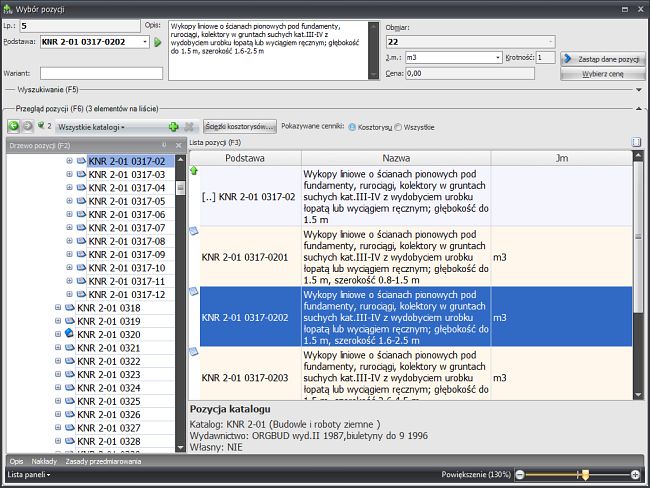Expand the Wyszukiwanie (F5) section

(x=638, y=89)
